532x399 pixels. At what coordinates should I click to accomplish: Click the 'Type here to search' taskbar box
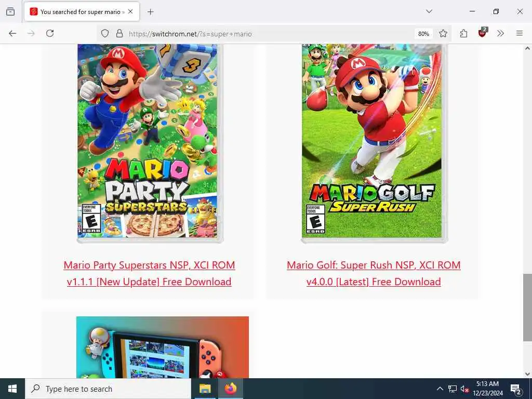[108, 389]
